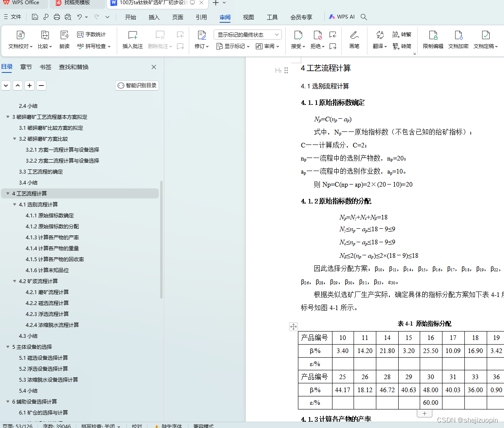This screenshot has width=504, height=428.
Task: Expand all outline levels plus button
Action: [x=29, y=86]
